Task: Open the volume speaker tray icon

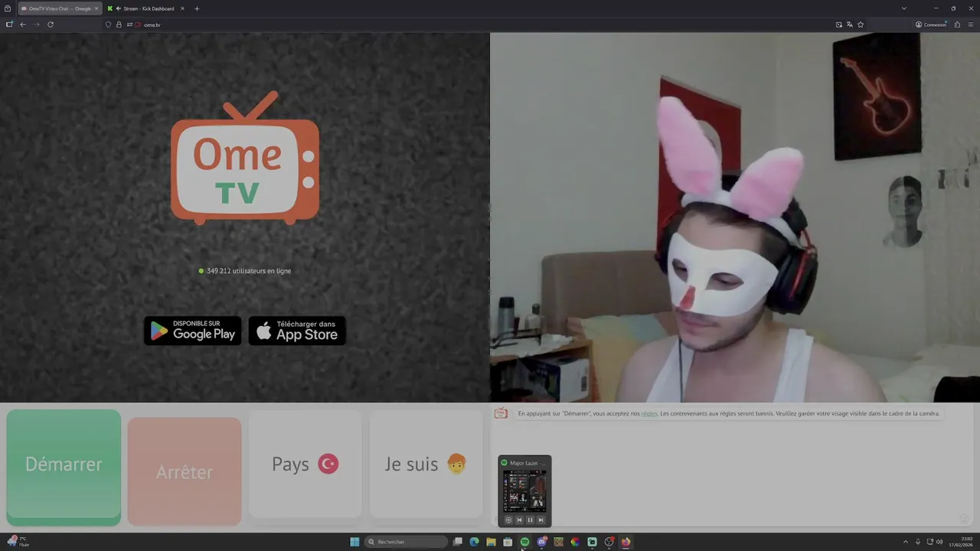Action: click(939, 542)
